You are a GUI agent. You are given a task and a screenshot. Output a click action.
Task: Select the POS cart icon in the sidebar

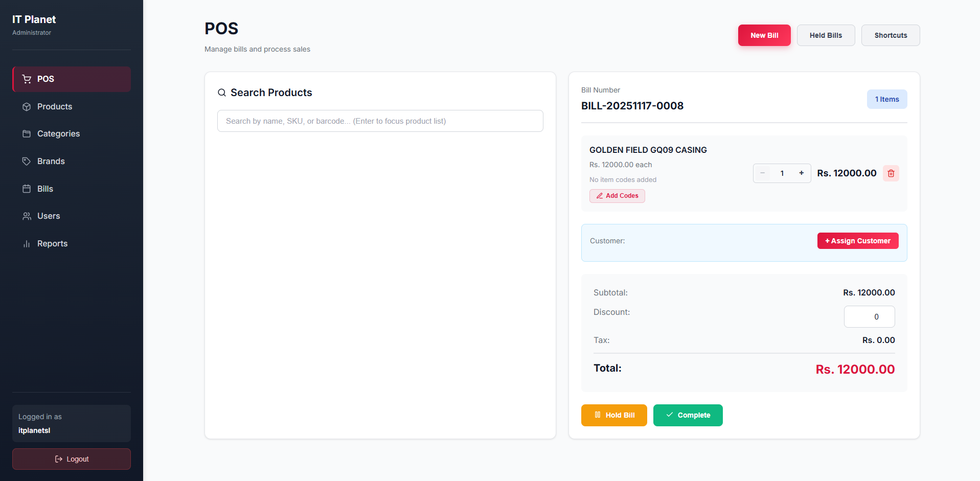coord(27,79)
